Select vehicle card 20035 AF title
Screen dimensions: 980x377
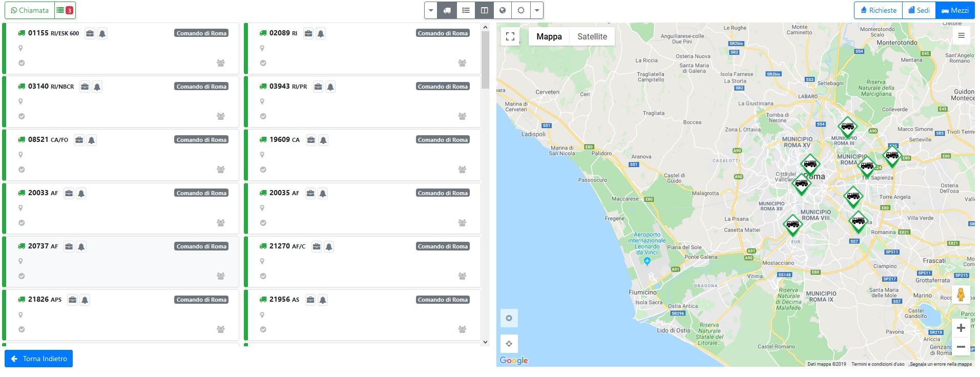(x=284, y=193)
